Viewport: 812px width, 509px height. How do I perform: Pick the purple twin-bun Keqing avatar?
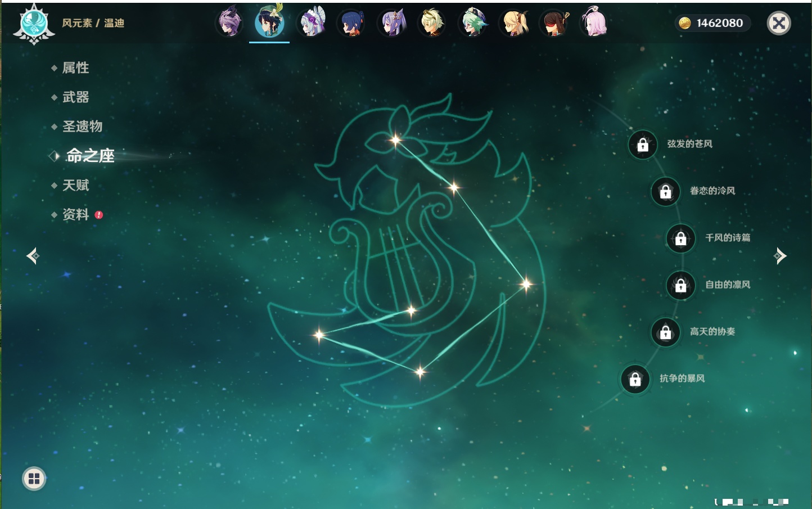click(392, 24)
